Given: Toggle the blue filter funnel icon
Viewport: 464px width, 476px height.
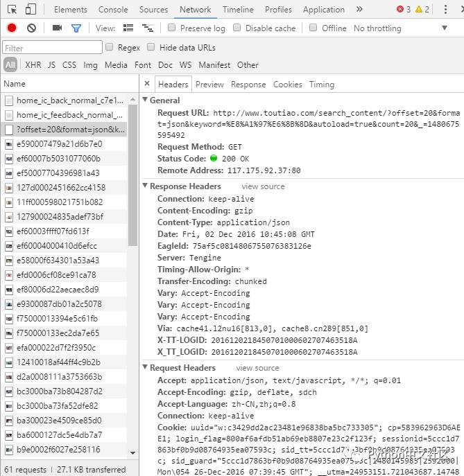Looking at the screenshot, I should coord(76,28).
